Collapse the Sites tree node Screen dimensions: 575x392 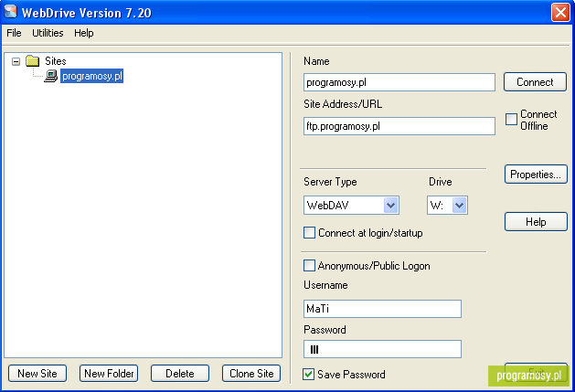[x=16, y=61]
